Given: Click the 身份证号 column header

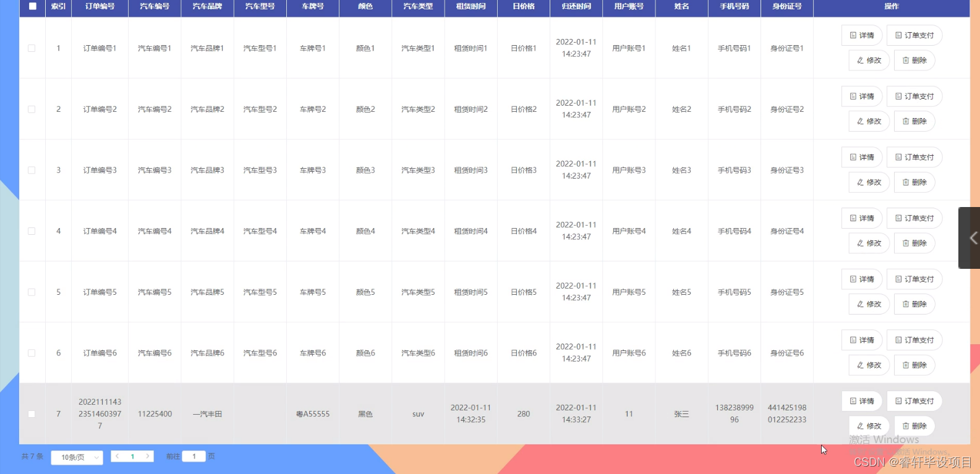Looking at the screenshot, I should [787, 6].
